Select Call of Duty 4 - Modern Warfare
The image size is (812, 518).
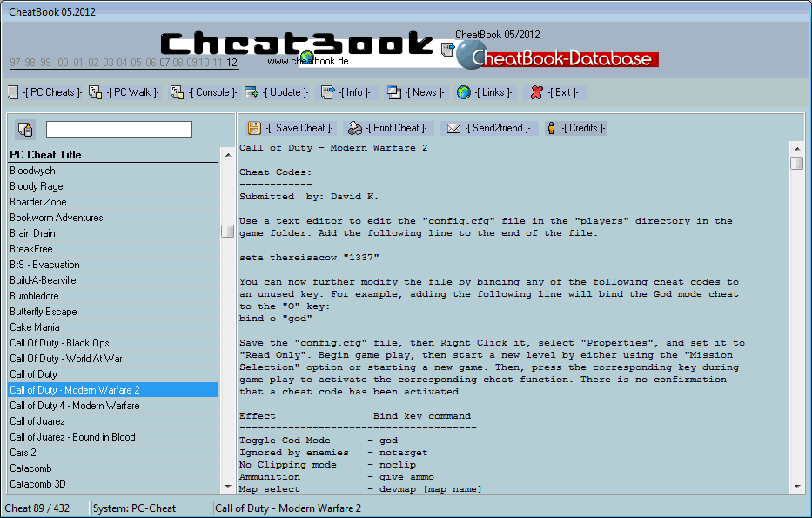(113, 406)
